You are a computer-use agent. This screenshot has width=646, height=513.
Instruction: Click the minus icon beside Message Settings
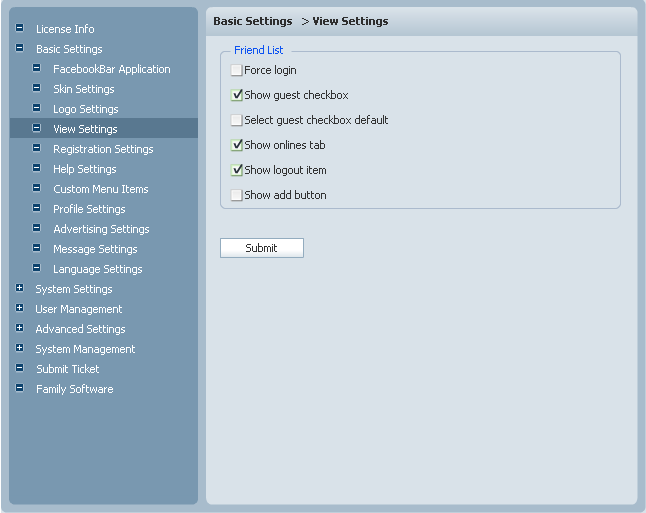coord(37,248)
